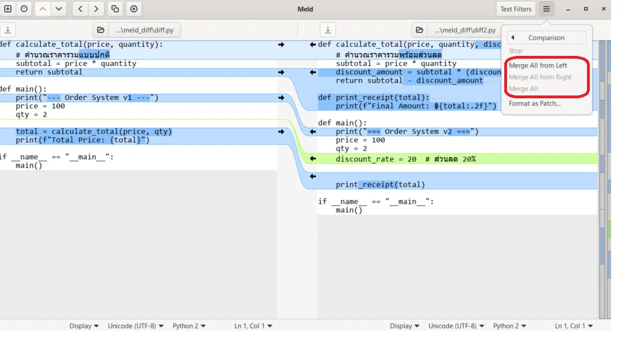This screenshot has width=644, height=362.
Task: Push 'Order System v1' change to the right
Action: coord(281,98)
